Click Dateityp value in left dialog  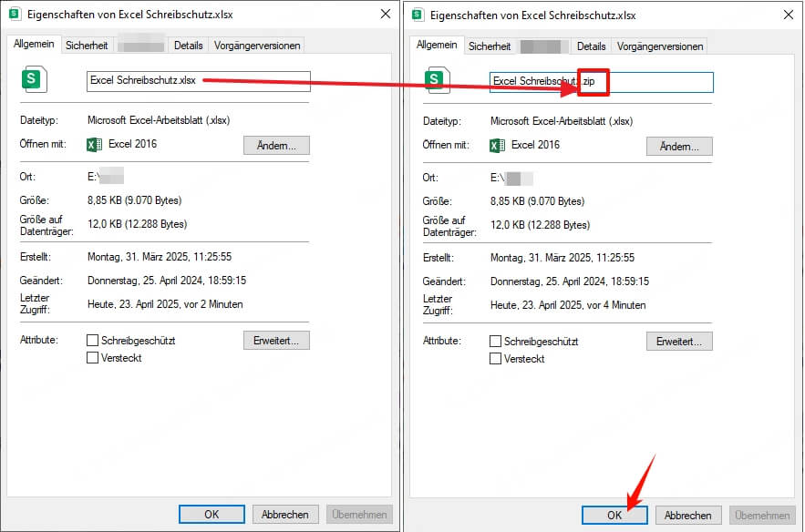(x=159, y=120)
